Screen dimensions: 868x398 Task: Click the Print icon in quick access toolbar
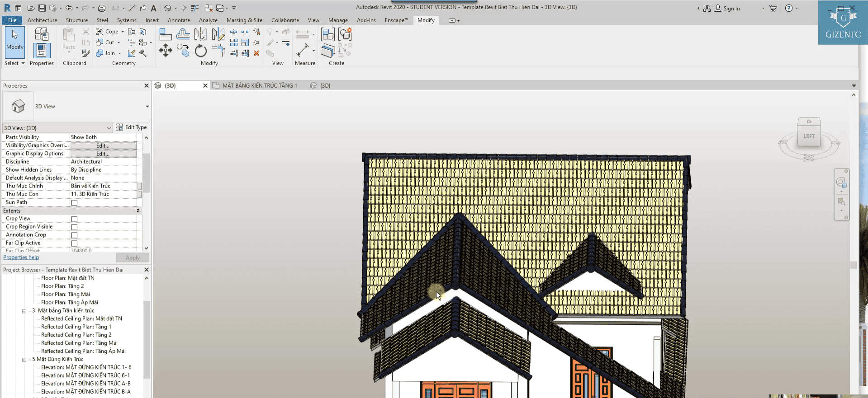102,8
